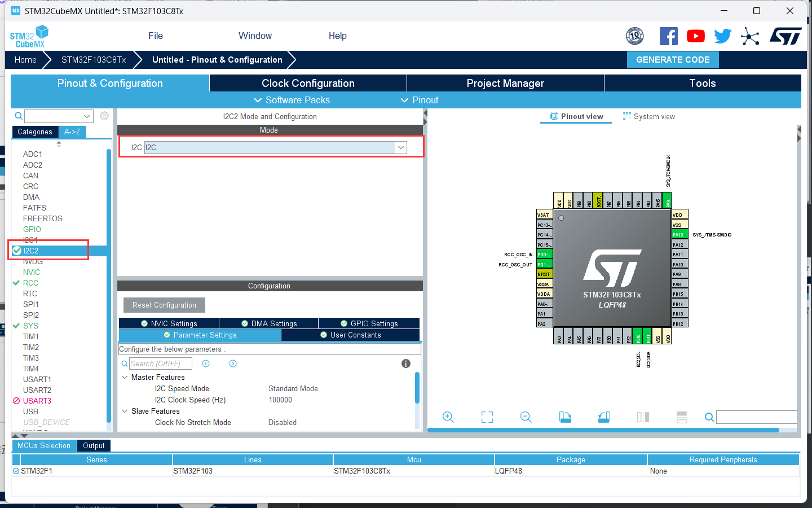812x508 pixels.
Task: Toggle the split rows layout icon
Action: coord(682,417)
